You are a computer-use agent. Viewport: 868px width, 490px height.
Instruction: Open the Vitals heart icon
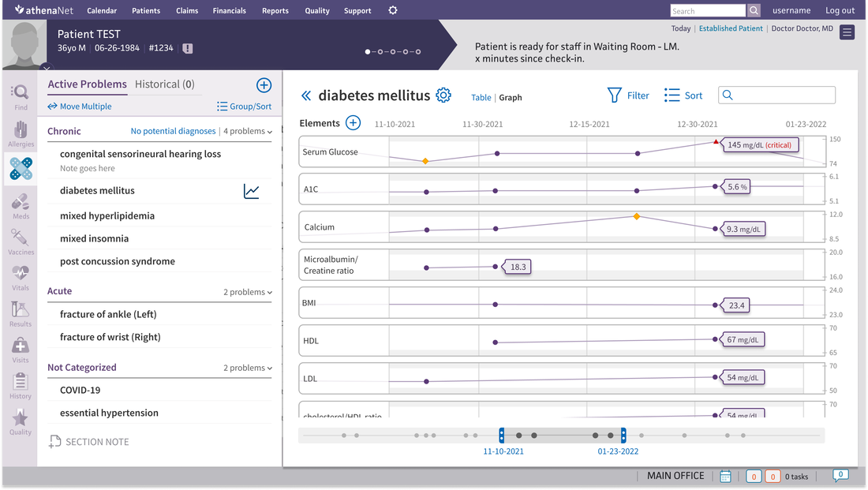click(21, 276)
